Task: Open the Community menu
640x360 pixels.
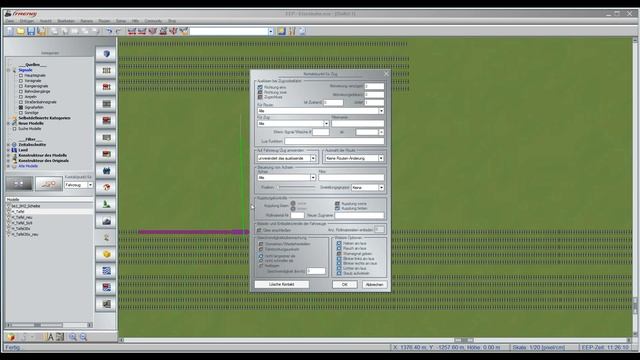Action: tap(153, 21)
